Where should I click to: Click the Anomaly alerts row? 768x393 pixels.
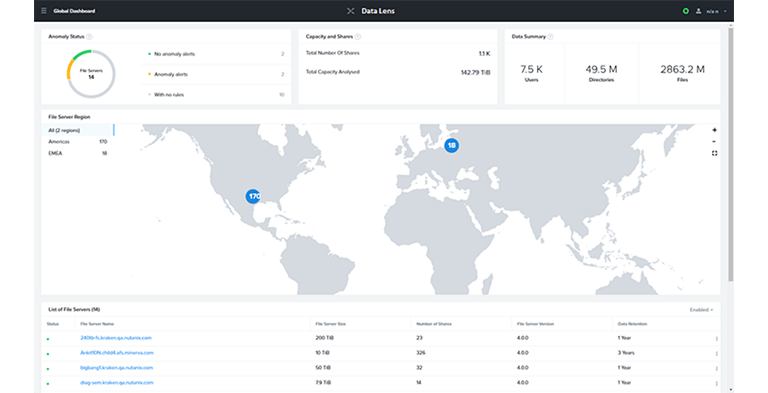pyautogui.click(x=216, y=74)
